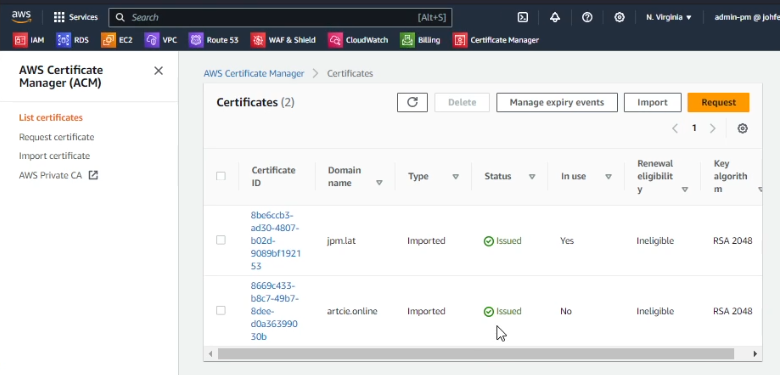Open console settings gear in top bar
The width and height of the screenshot is (780, 375).
619,17
